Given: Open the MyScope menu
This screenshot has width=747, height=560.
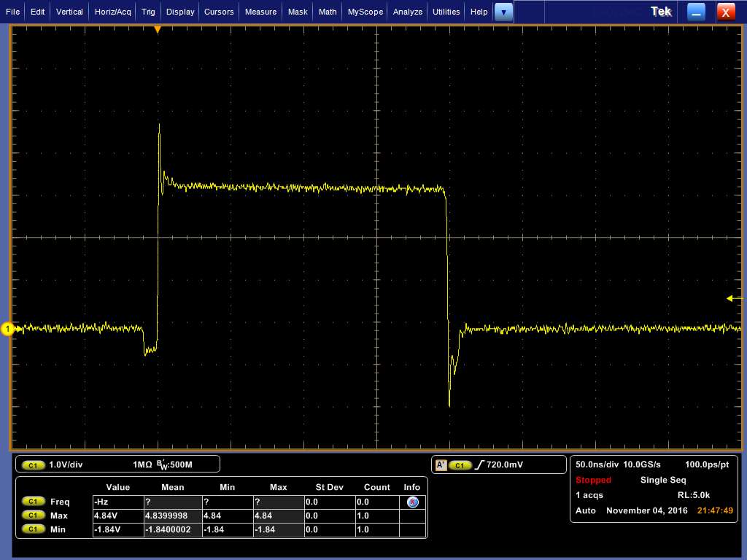Looking at the screenshot, I should 364,11.
